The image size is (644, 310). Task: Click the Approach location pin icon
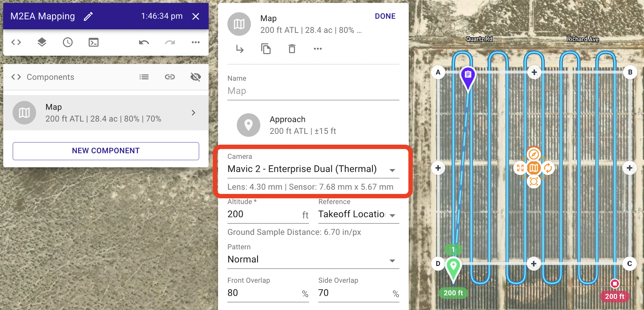[x=249, y=125]
